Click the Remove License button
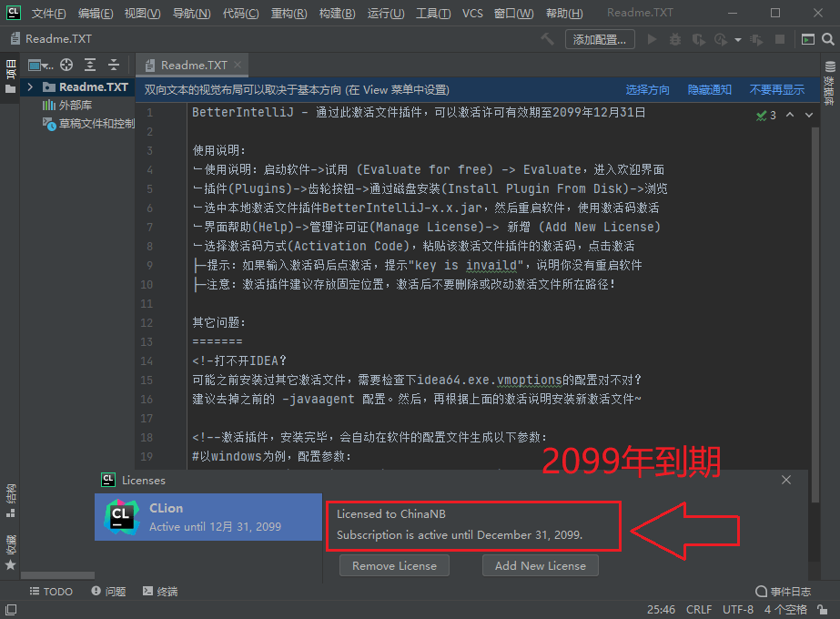The height and width of the screenshot is (619, 840). point(394,566)
